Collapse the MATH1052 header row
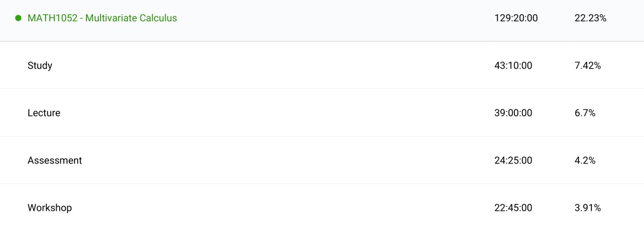This screenshot has height=225, width=644. click(322, 21)
